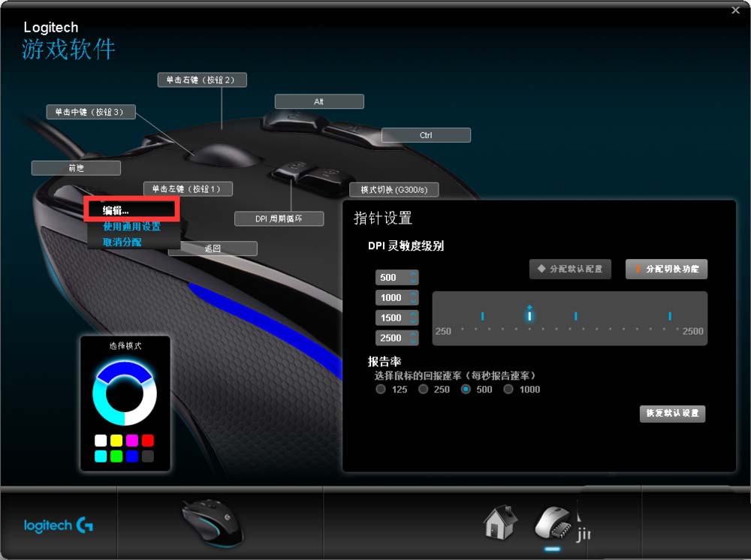This screenshot has height=560, width=751.
Task: Click the 前进 button assignment label
Action: pyautogui.click(x=76, y=168)
